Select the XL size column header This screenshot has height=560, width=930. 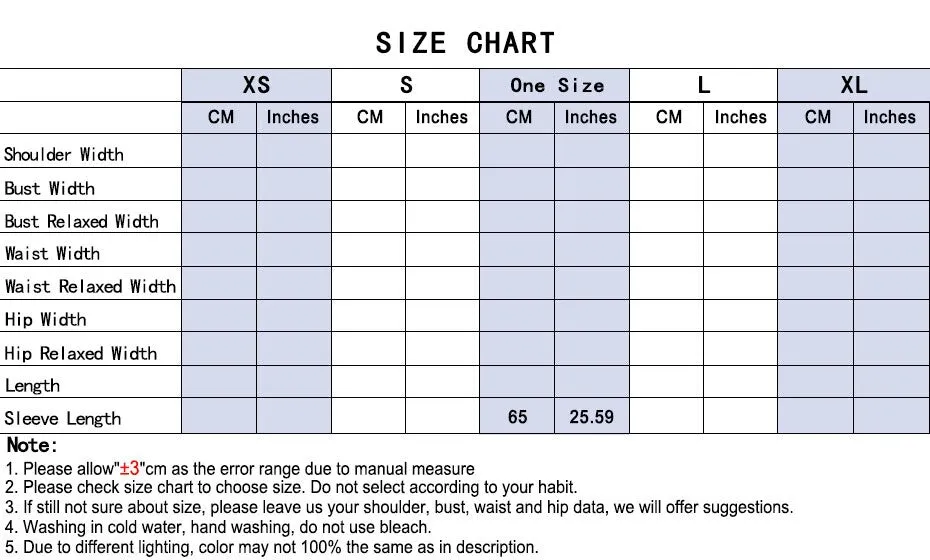[853, 85]
